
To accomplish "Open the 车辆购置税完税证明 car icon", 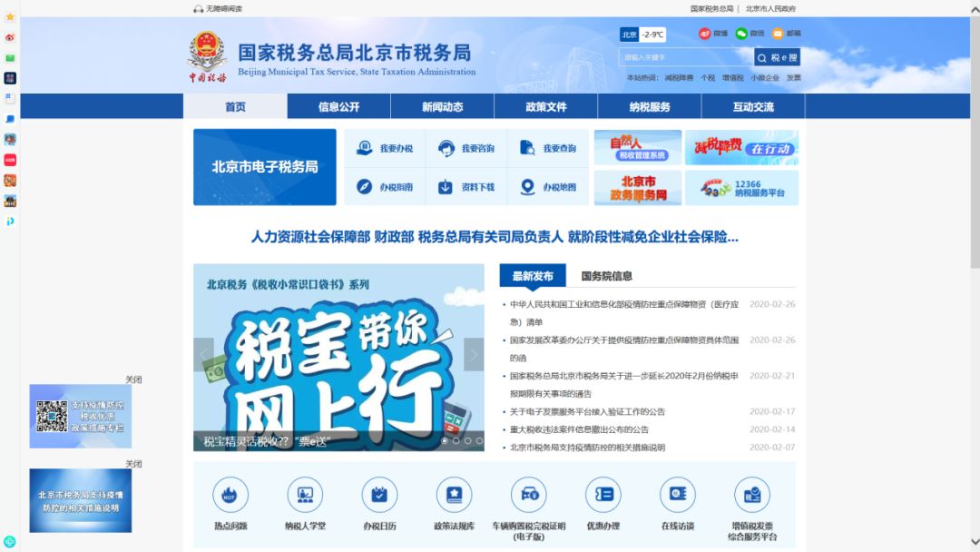I will [x=529, y=495].
